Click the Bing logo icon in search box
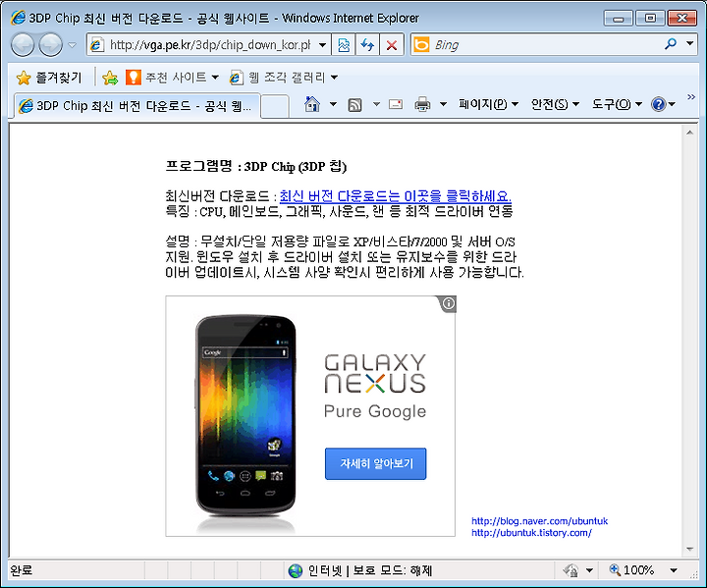This screenshot has width=707, height=588. click(421, 44)
